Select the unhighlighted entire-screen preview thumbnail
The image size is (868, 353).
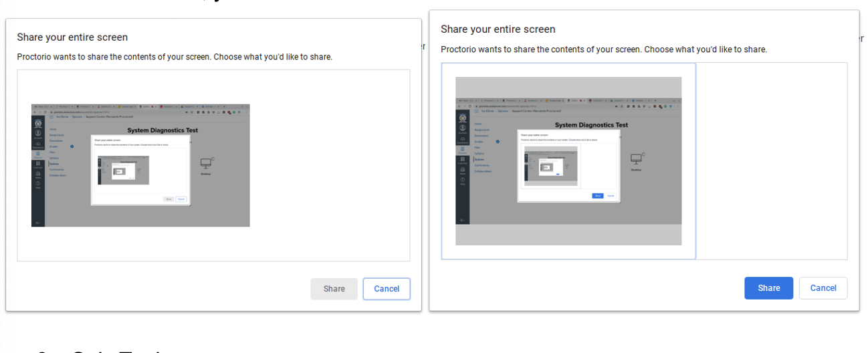[x=140, y=165]
